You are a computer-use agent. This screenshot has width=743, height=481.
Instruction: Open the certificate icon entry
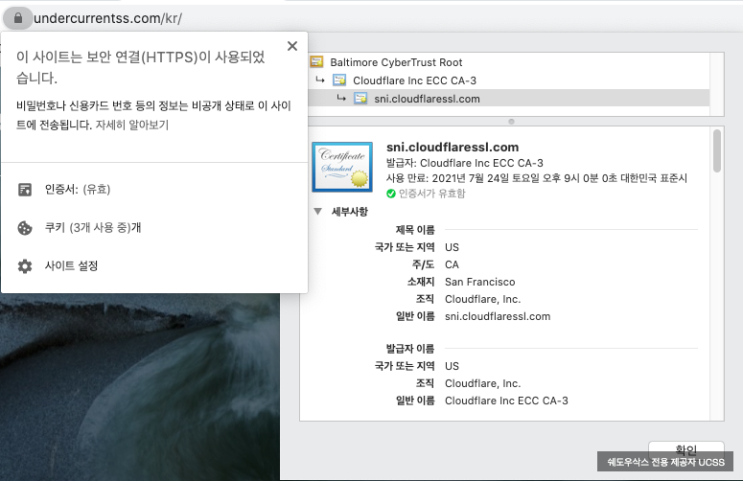pyautogui.click(x=25, y=190)
